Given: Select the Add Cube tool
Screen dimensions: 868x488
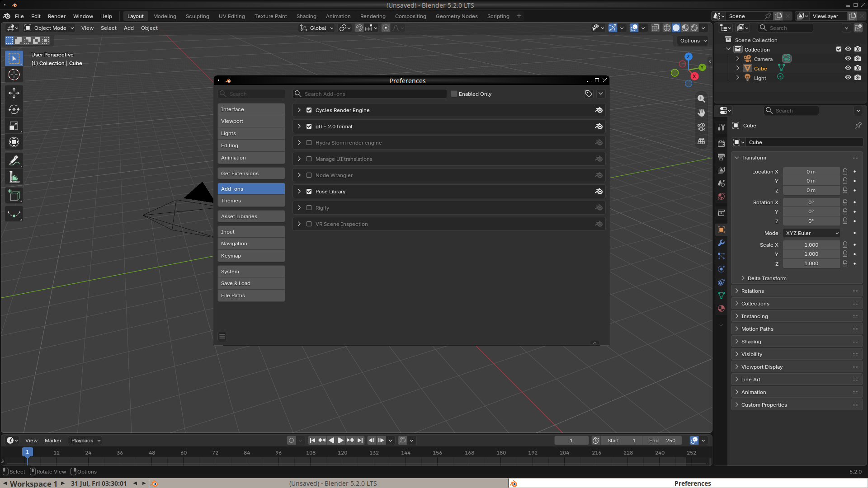Looking at the screenshot, I should click(x=14, y=196).
